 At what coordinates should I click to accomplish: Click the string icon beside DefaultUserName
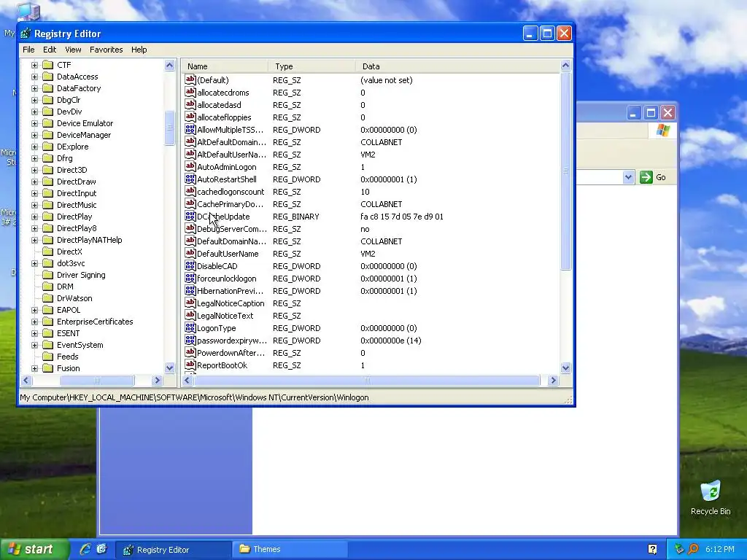pos(190,253)
